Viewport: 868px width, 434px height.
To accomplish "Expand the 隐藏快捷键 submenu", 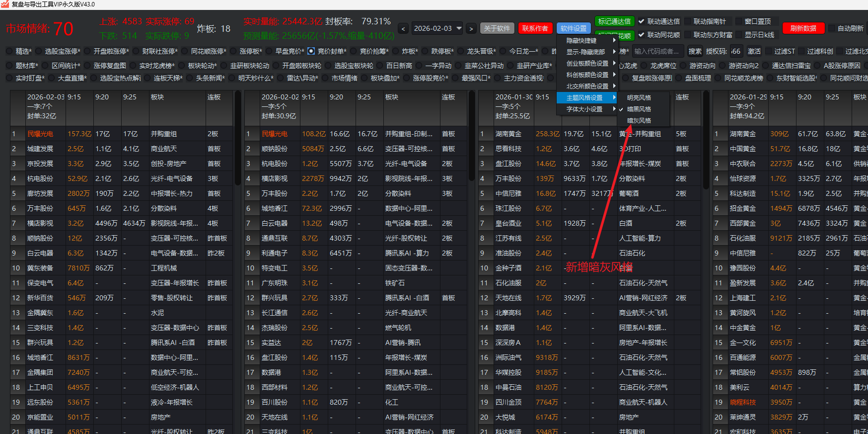I will coord(581,40).
